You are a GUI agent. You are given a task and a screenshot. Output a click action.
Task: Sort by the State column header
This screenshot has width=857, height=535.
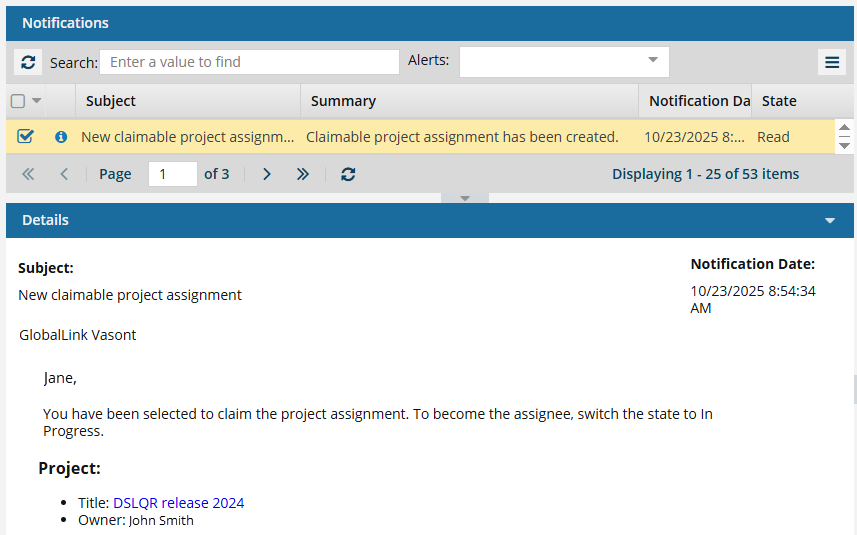pyautogui.click(x=779, y=101)
